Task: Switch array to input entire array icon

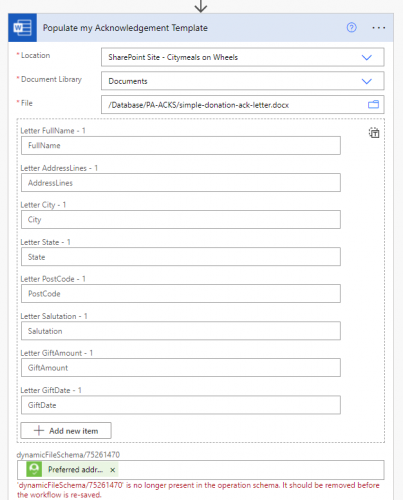Action: (374, 133)
